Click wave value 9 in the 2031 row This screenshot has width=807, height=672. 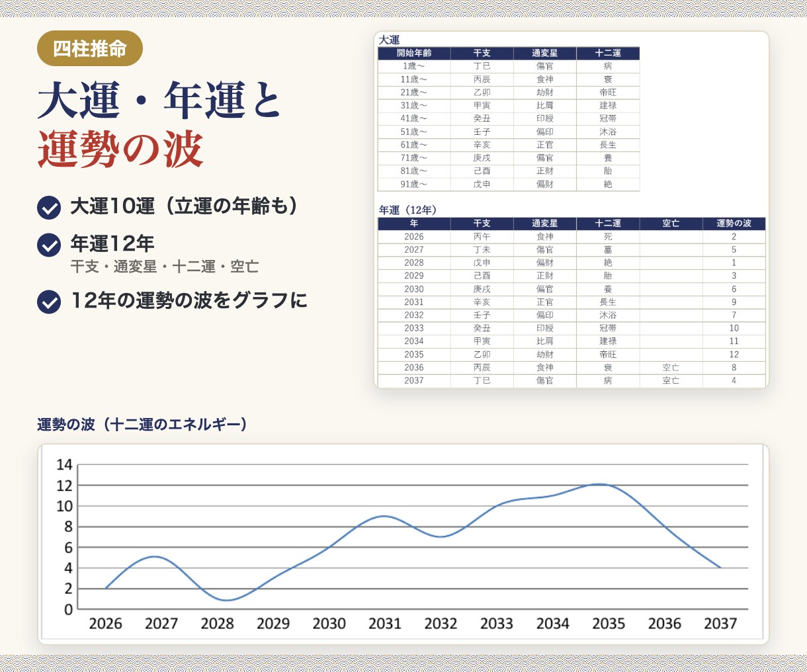click(x=734, y=302)
